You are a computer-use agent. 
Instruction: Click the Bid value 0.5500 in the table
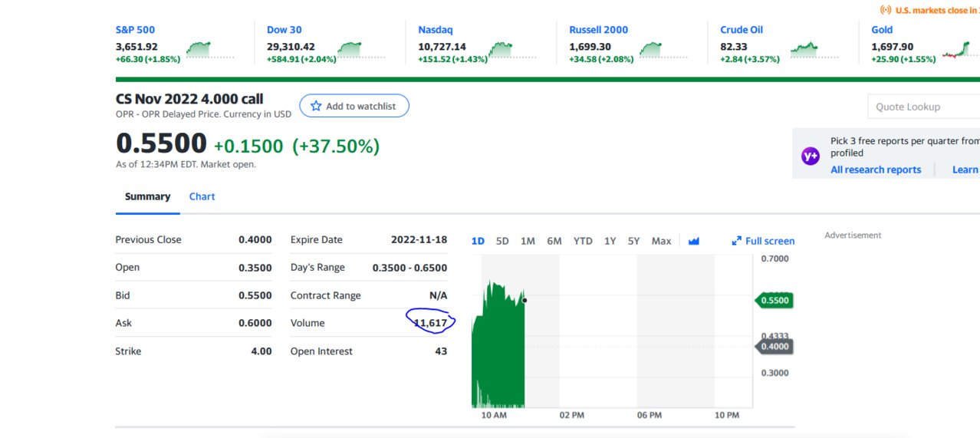click(x=255, y=295)
